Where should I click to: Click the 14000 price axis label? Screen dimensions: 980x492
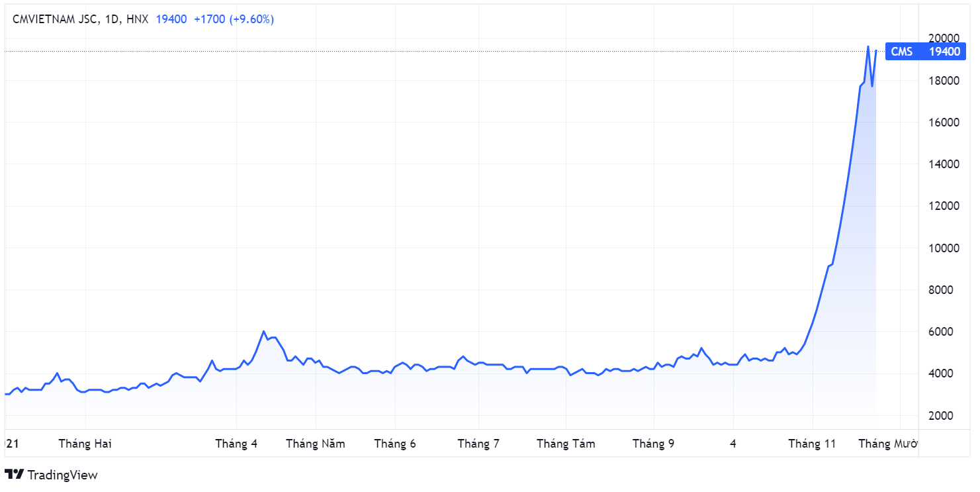(944, 164)
